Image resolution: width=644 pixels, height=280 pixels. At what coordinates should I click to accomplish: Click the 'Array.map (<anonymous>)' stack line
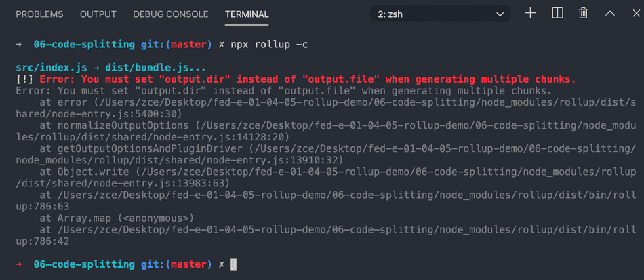(117, 218)
